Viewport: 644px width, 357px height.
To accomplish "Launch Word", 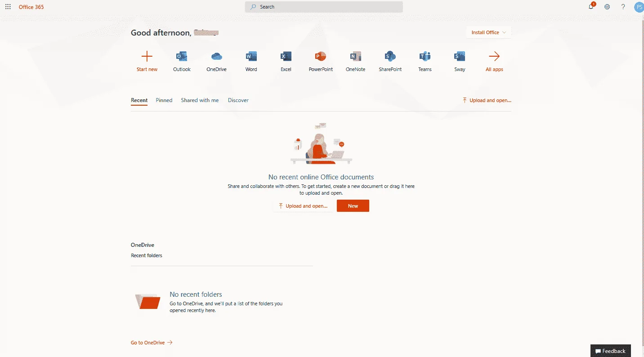I will pyautogui.click(x=251, y=61).
